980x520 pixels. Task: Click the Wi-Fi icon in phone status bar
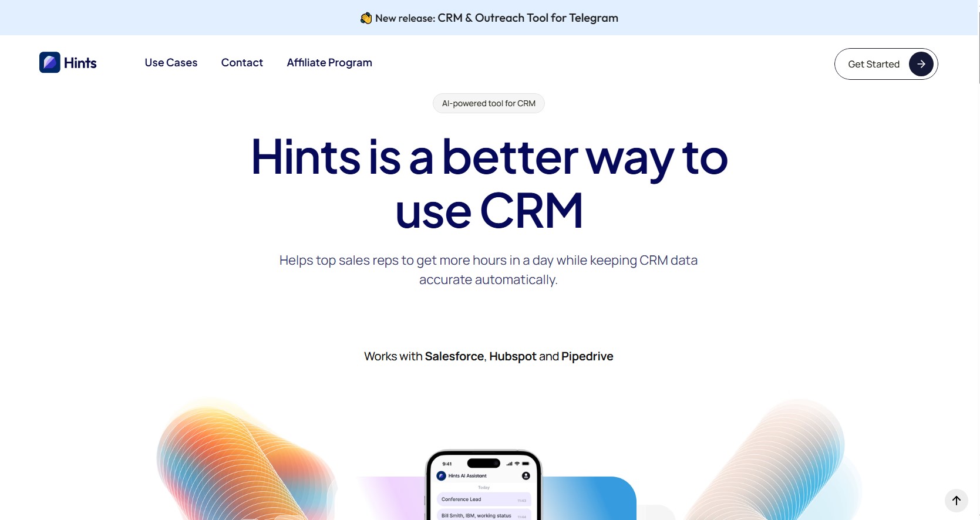point(517,464)
